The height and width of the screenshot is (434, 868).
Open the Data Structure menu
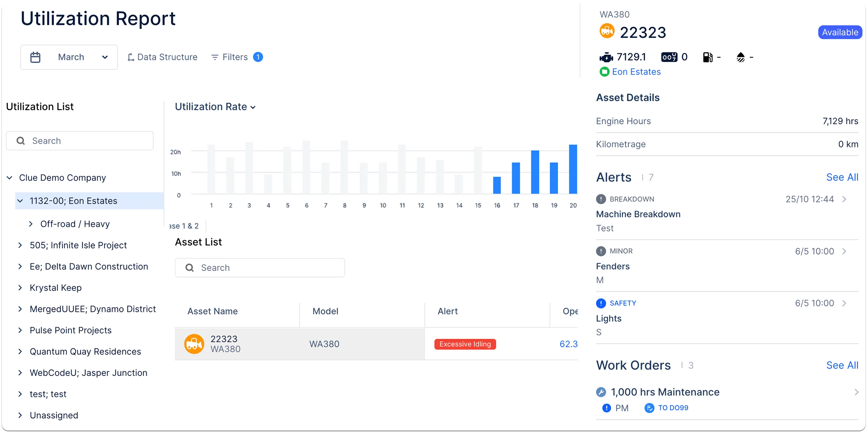(163, 57)
